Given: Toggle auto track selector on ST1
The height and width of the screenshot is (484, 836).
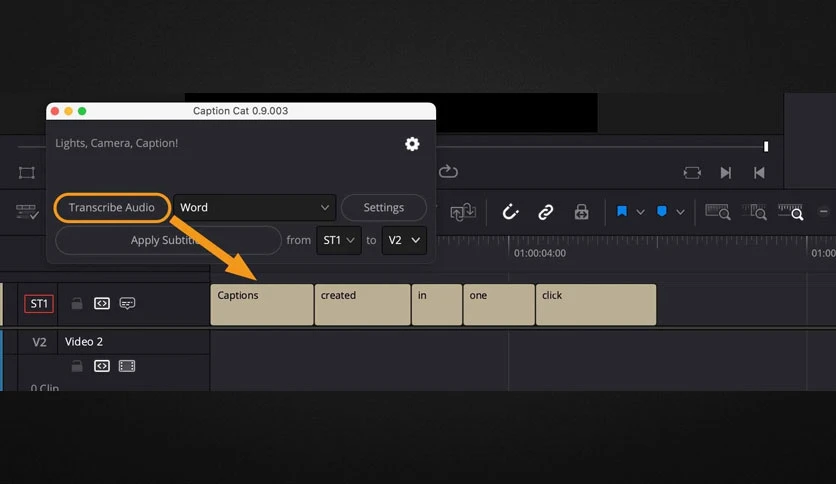Looking at the screenshot, I should (x=102, y=303).
